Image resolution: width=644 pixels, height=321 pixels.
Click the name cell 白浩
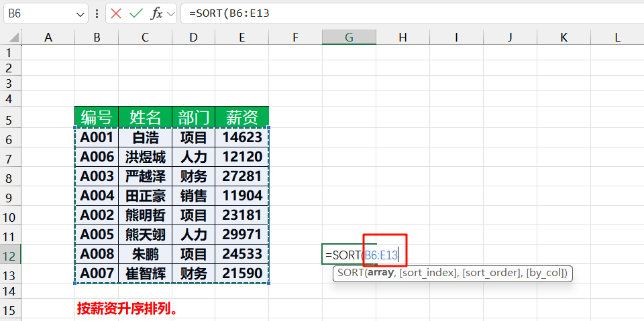(x=145, y=137)
